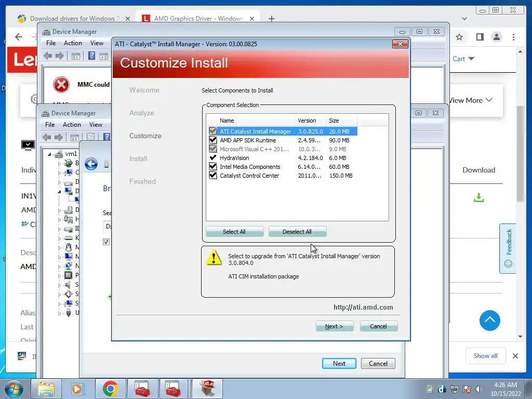Click Forward arrow in lower Device Manager toolbar
This screenshot has width=532, height=399.
(58, 137)
